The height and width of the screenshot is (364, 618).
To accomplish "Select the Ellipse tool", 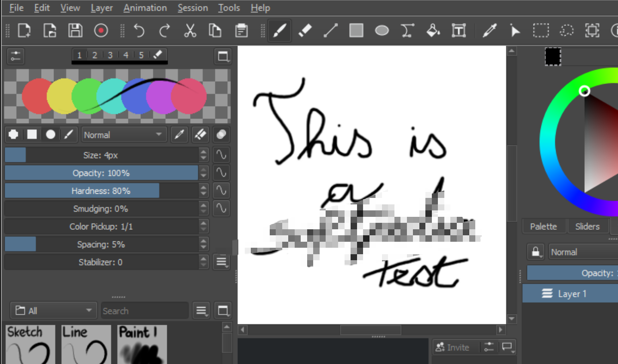I will pos(382,30).
